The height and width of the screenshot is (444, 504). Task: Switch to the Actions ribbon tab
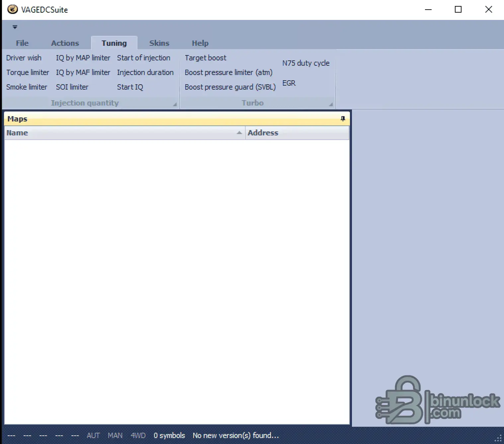tap(65, 43)
